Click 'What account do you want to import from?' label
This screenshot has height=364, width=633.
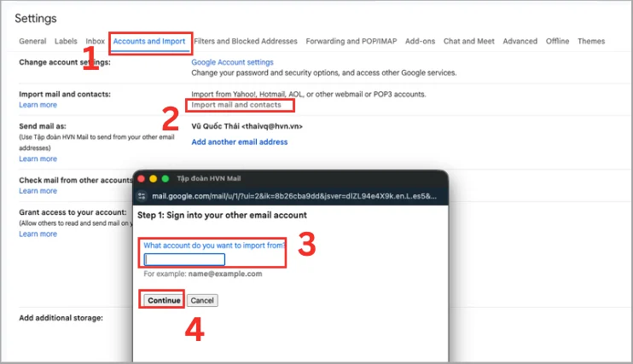click(214, 246)
